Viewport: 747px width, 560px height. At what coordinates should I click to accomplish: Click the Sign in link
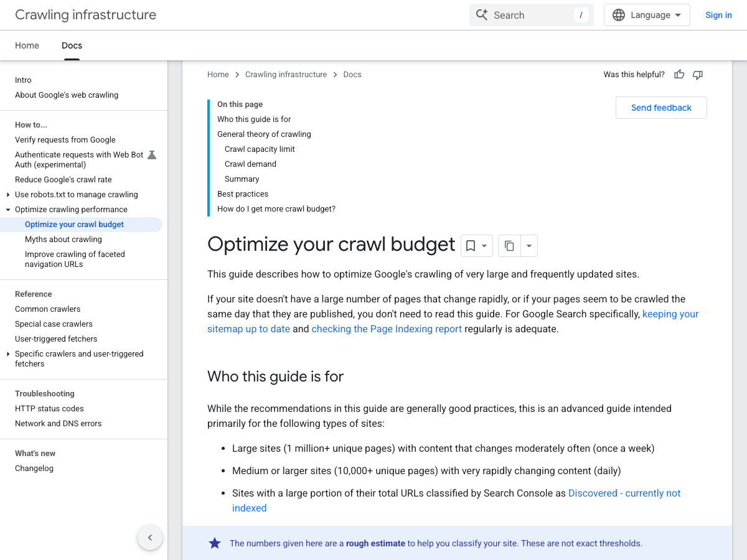718,15
